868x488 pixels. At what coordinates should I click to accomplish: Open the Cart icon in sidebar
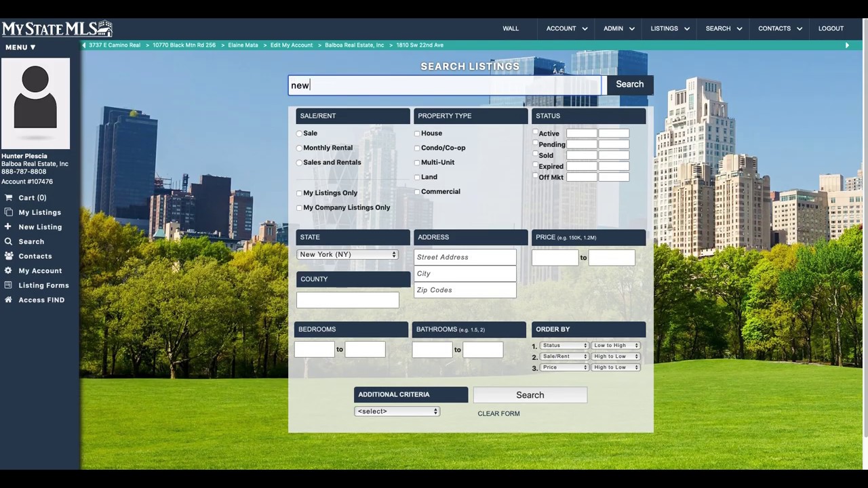coord(9,198)
